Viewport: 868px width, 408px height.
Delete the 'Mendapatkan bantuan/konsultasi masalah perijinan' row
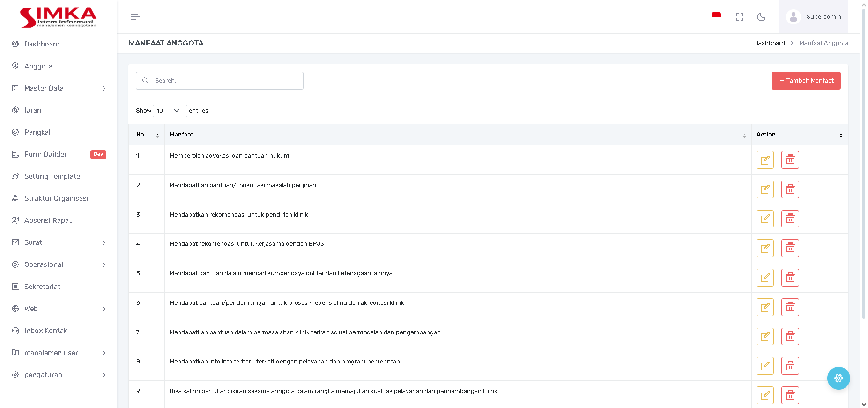(790, 189)
